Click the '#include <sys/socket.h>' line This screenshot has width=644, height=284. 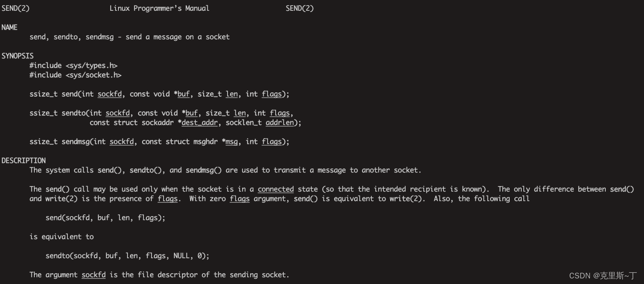click(76, 75)
